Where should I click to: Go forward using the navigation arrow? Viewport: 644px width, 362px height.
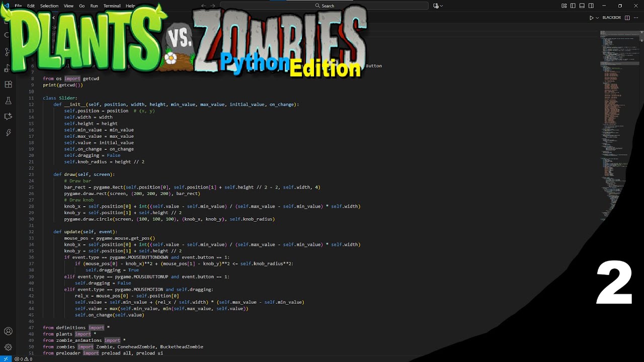pos(213,6)
